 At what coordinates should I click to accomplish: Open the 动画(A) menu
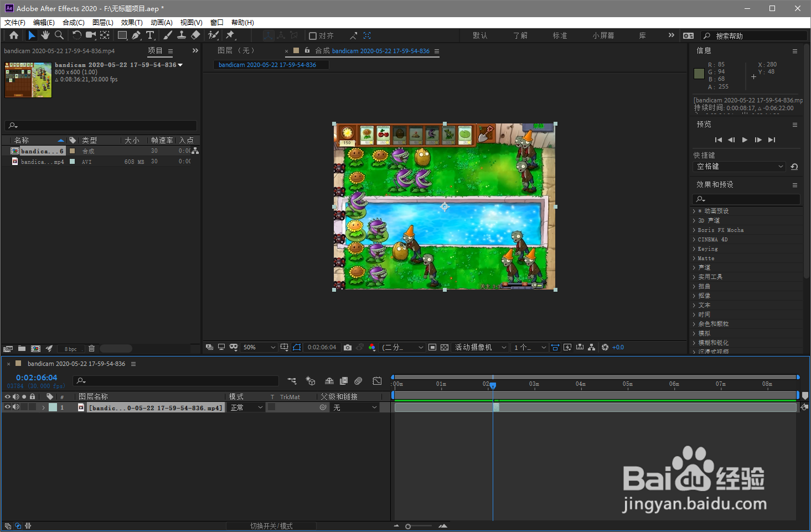pos(162,23)
